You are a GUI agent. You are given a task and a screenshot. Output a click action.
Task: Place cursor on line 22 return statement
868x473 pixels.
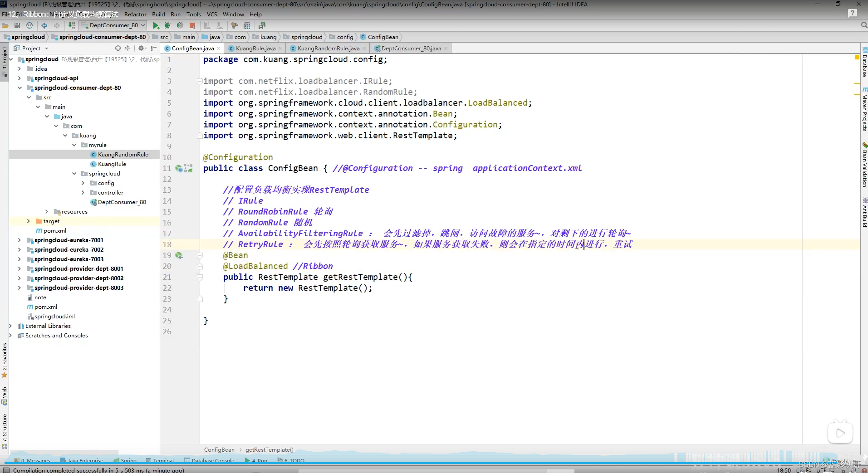point(308,288)
